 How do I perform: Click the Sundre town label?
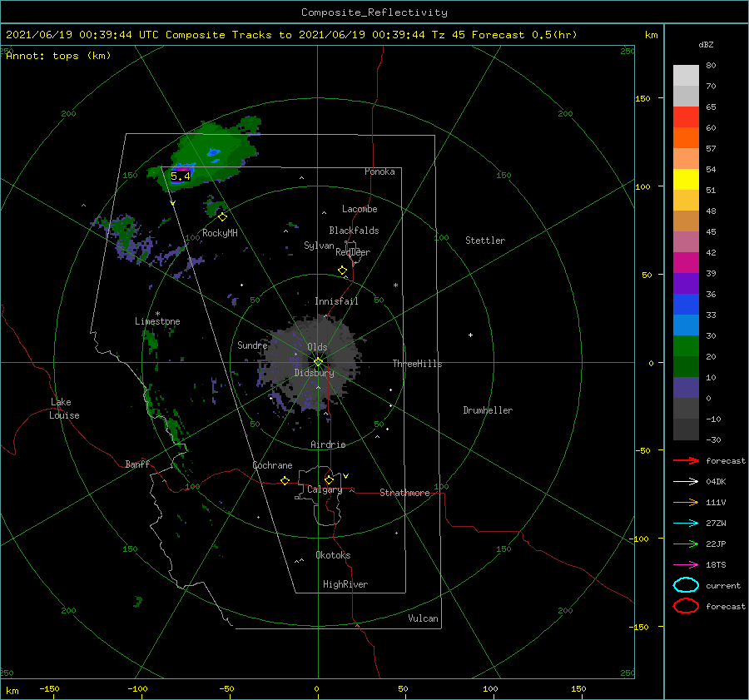pyautogui.click(x=252, y=345)
